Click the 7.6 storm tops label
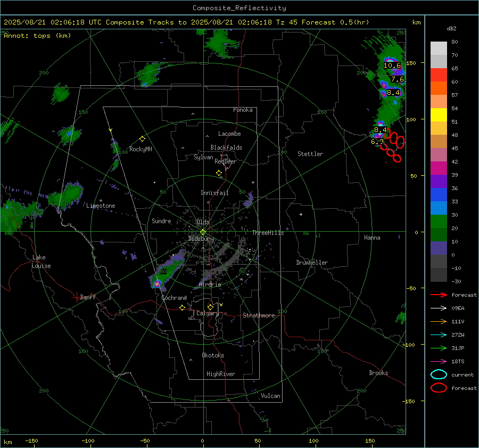This screenshot has width=479, height=448. (398, 79)
